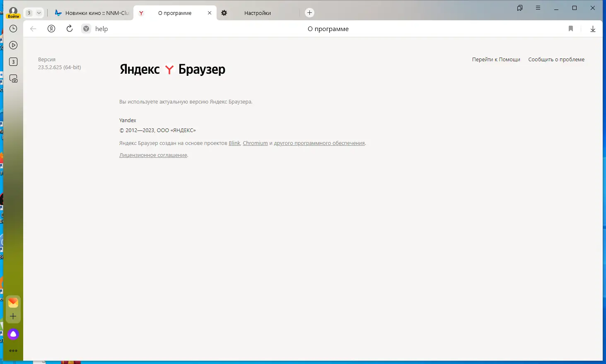This screenshot has height=364, width=606.
Task: Show all tabs via the sidebar '3' icon
Action: (x=13, y=61)
